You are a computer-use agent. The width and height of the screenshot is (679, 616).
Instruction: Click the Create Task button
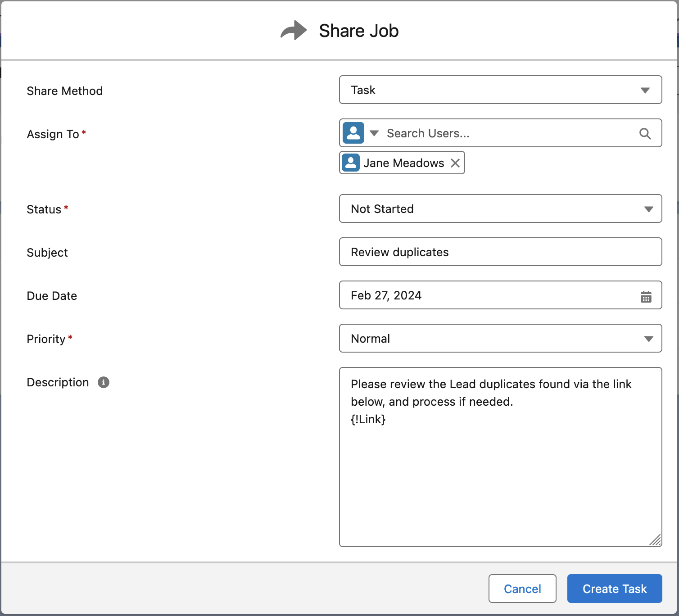coord(615,589)
